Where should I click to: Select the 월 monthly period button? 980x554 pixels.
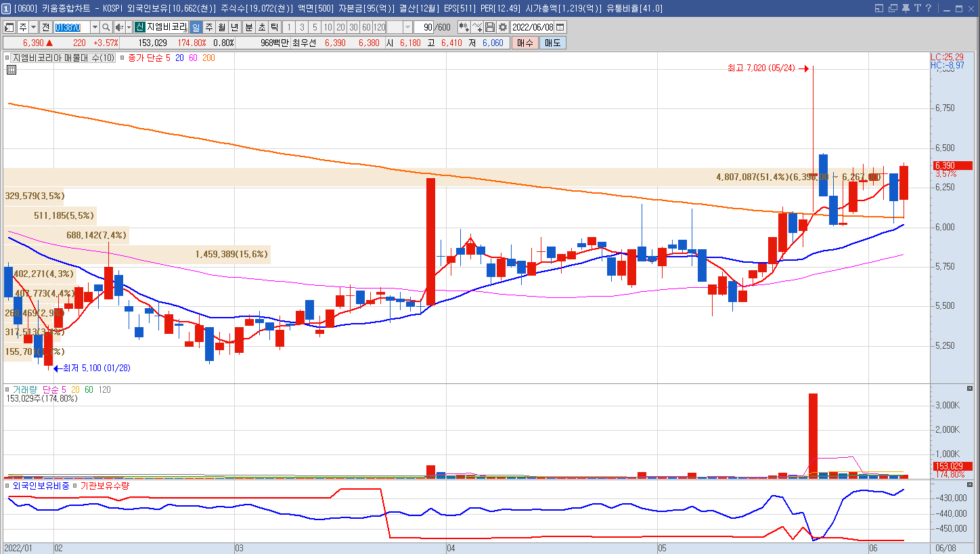pyautogui.click(x=222, y=27)
